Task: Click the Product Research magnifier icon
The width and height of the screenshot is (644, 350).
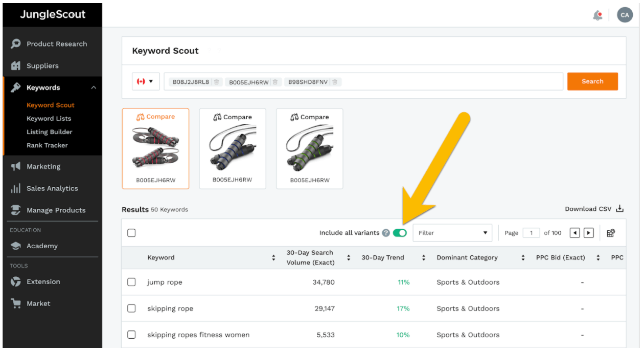Action: click(x=15, y=44)
